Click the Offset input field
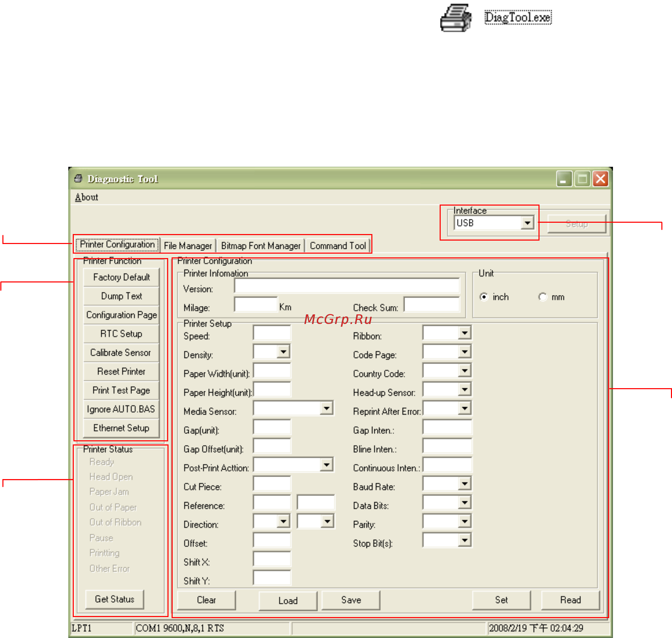672x638 pixels. pos(272,540)
